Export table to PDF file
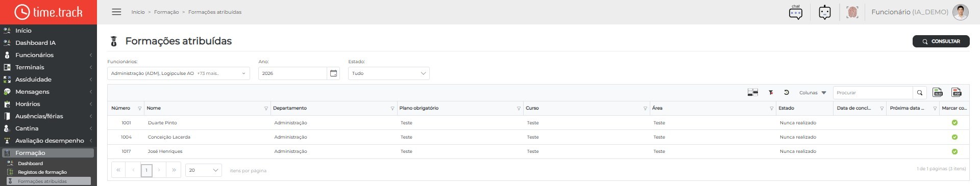Image resolution: width=980 pixels, height=186 pixels. 957,92
